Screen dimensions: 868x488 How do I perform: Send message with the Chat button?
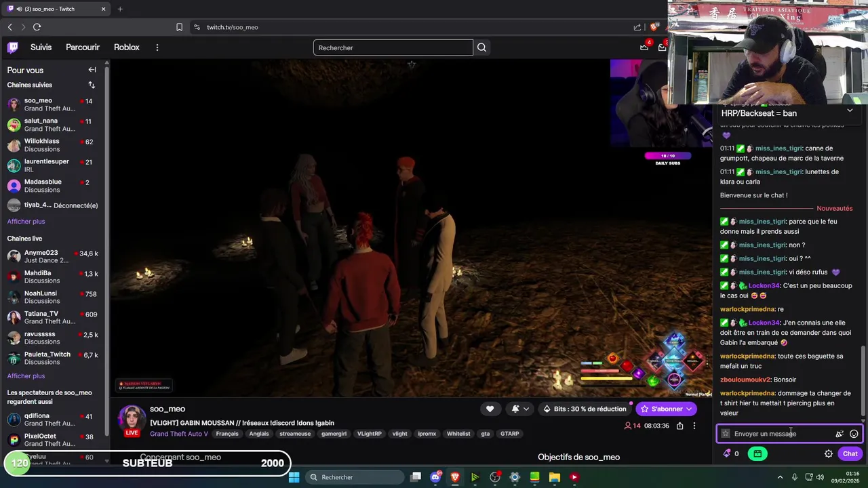850,453
